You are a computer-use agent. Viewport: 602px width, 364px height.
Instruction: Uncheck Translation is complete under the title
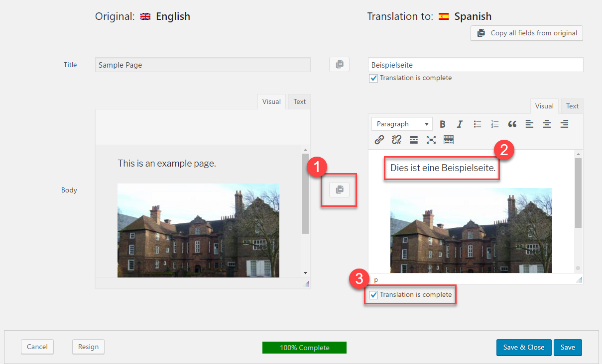373,78
